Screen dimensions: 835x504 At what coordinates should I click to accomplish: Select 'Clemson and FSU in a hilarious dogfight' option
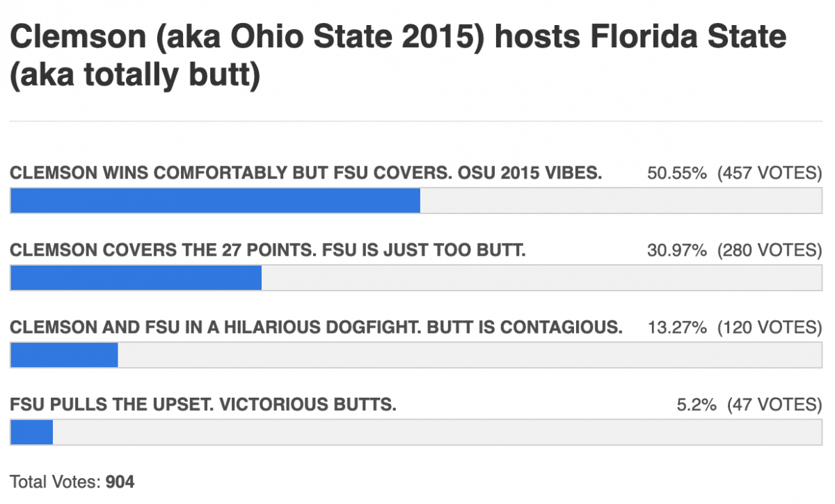click(316, 327)
